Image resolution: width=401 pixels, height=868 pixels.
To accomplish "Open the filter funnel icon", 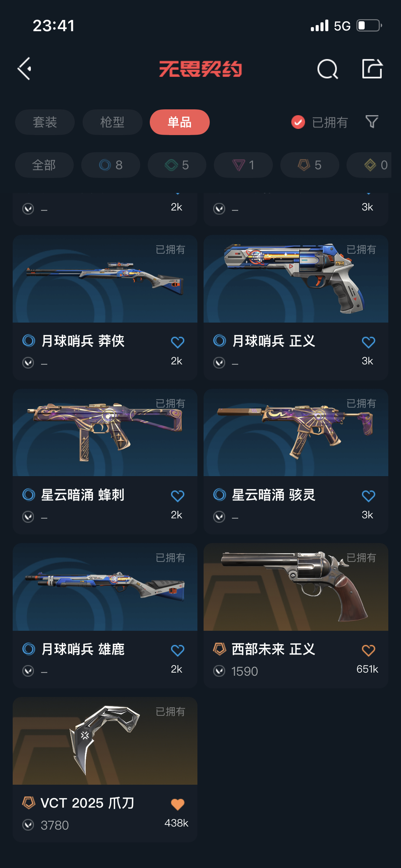I will pos(372,122).
